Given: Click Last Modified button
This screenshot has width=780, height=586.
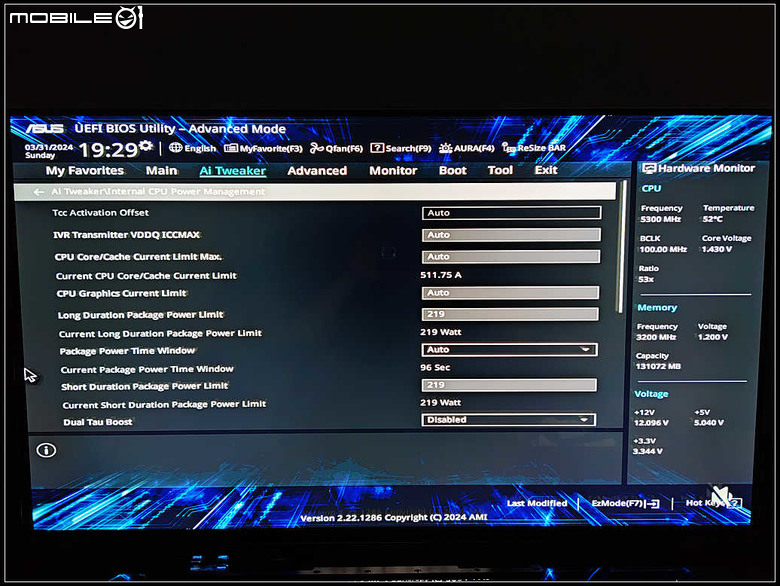Looking at the screenshot, I should coord(537,503).
